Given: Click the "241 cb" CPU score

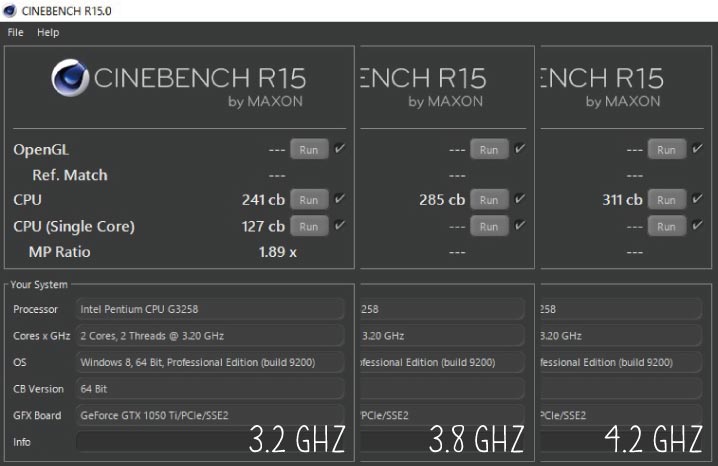Looking at the screenshot, I should (x=263, y=200).
